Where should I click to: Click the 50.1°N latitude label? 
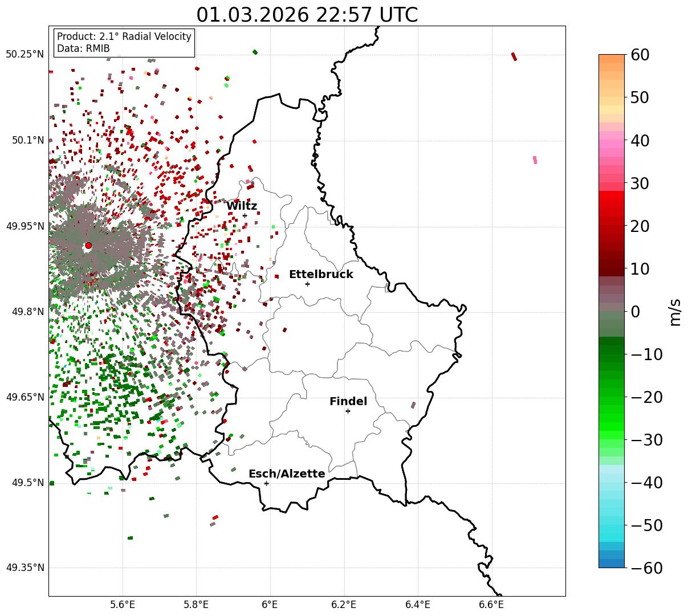27,140
